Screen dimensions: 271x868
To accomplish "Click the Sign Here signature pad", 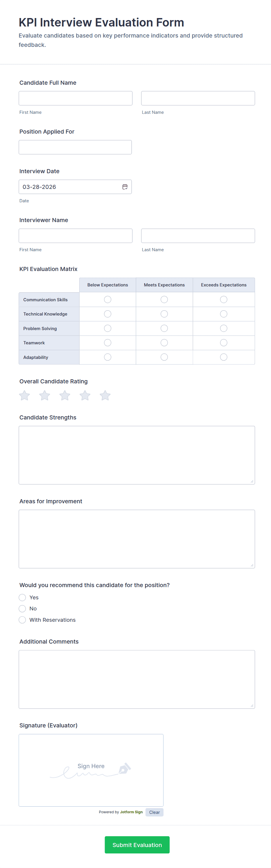I will pos(91,770).
